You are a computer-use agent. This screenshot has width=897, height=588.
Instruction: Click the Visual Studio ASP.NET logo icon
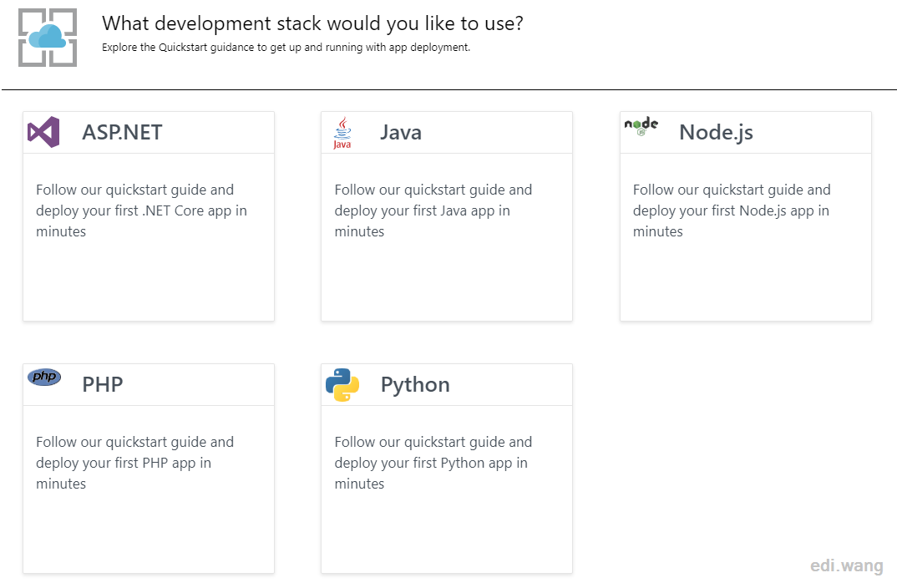pos(43,132)
